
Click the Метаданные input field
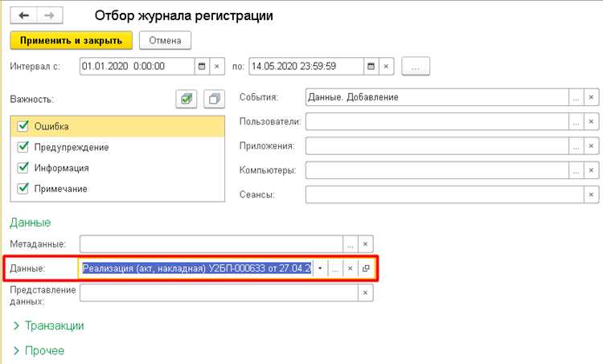211,244
